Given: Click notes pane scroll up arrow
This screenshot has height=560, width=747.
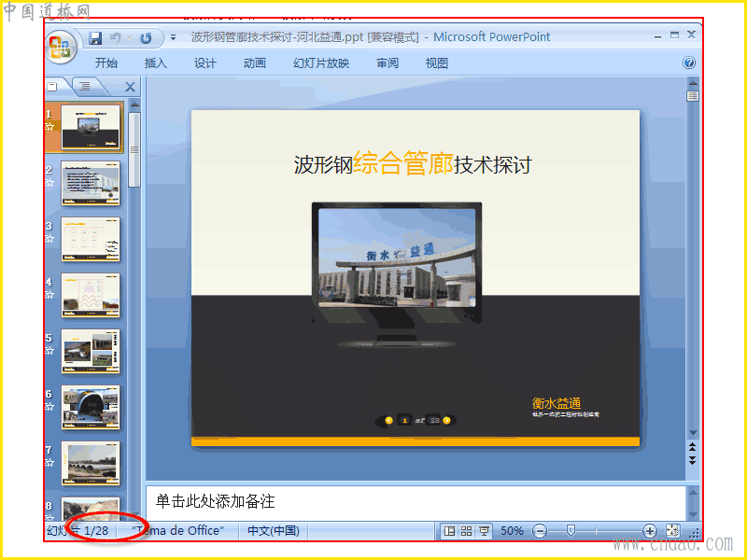Looking at the screenshot, I should pos(693,493).
